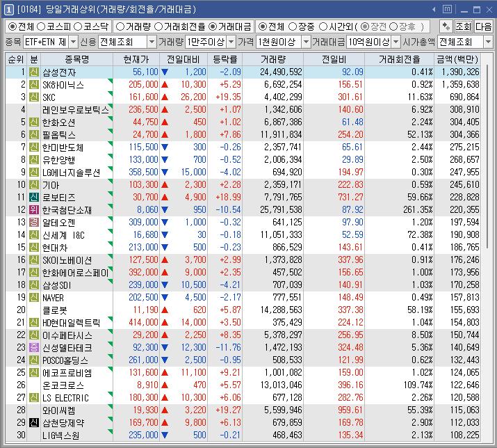Select the 코스피 radio button
Screen dimensions: 497x448
click(41, 26)
